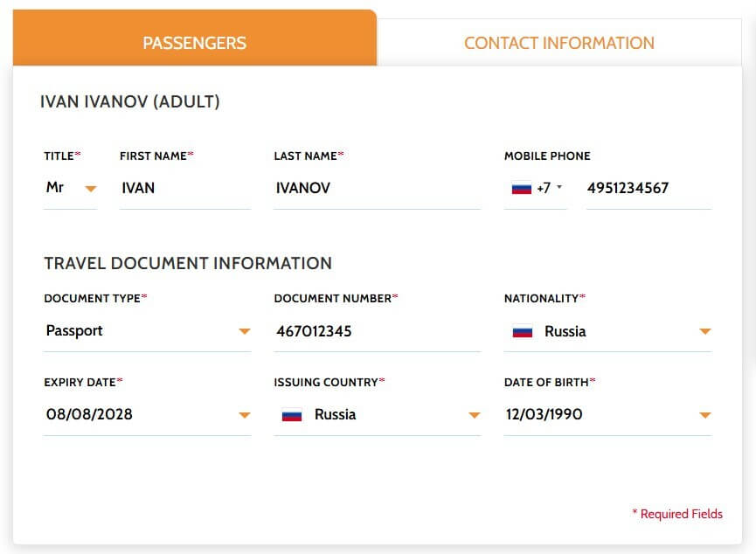This screenshot has width=756, height=554.
Task: Click Russian flag in Issuing Country field
Action: pyautogui.click(x=292, y=415)
